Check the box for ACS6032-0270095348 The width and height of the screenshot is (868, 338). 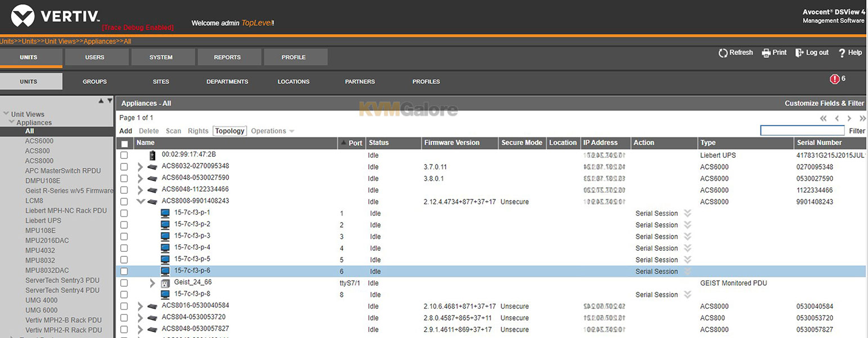tap(124, 167)
